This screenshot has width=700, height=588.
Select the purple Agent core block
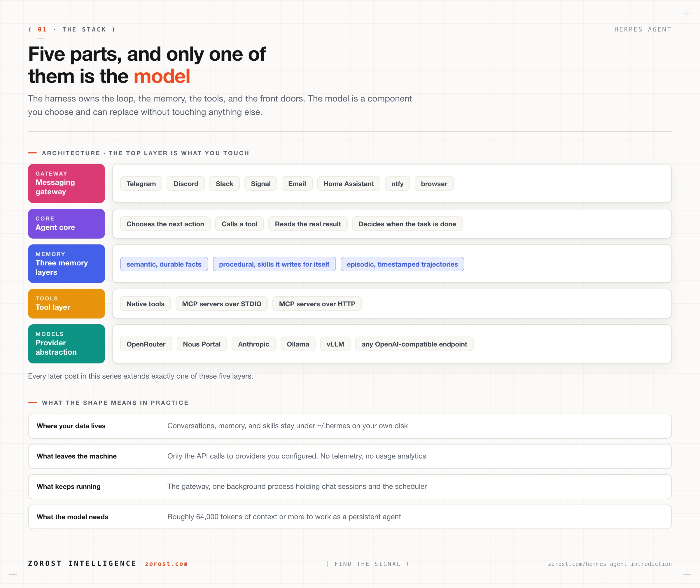(66, 224)
